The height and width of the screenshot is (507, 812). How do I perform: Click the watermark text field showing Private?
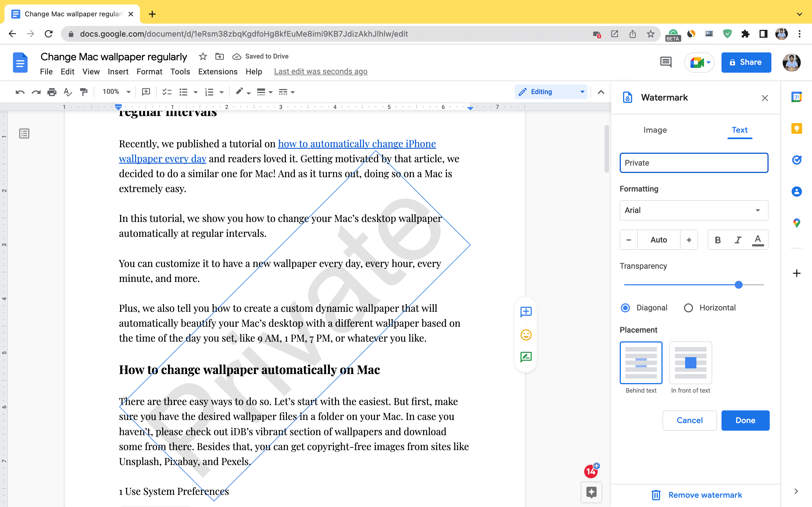[x=693, y=163]
